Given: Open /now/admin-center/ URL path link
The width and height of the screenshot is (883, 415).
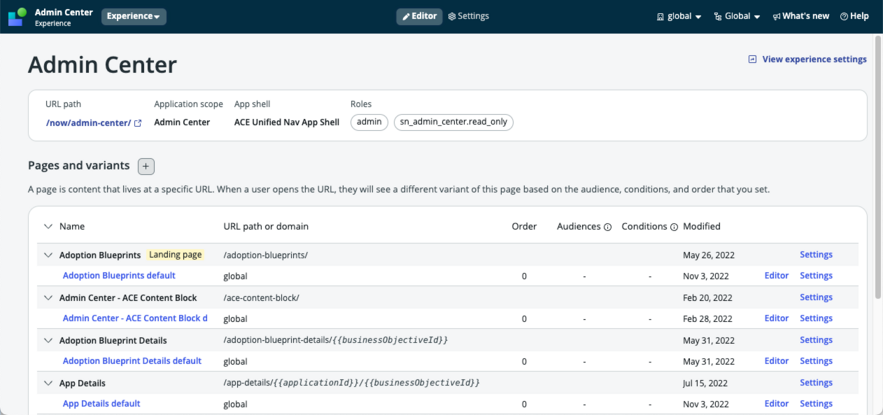Looking at the screenshot, I should click(x=88, y=123).
